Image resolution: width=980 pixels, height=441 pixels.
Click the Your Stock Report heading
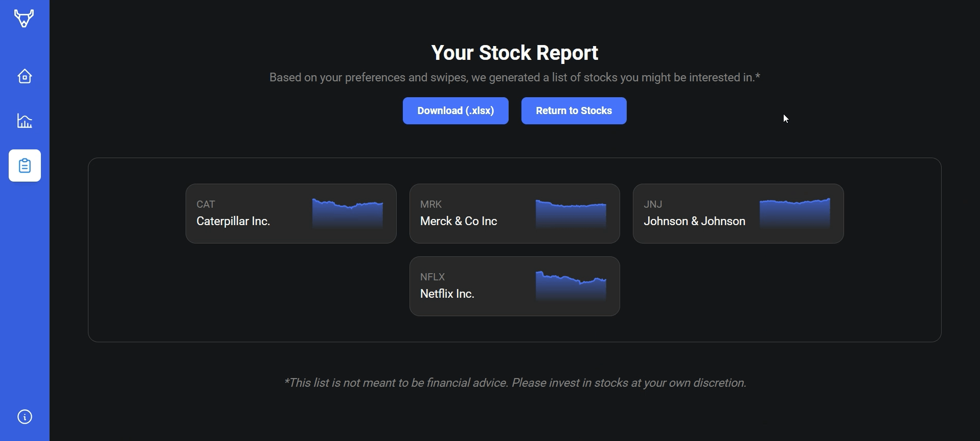click(514, 53)
